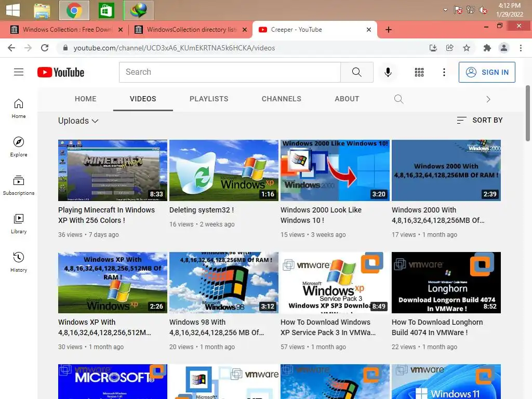Viewport: 532px width, 399px height.
Task: Open the Chrome profile avatar
Action: [504, 48]
